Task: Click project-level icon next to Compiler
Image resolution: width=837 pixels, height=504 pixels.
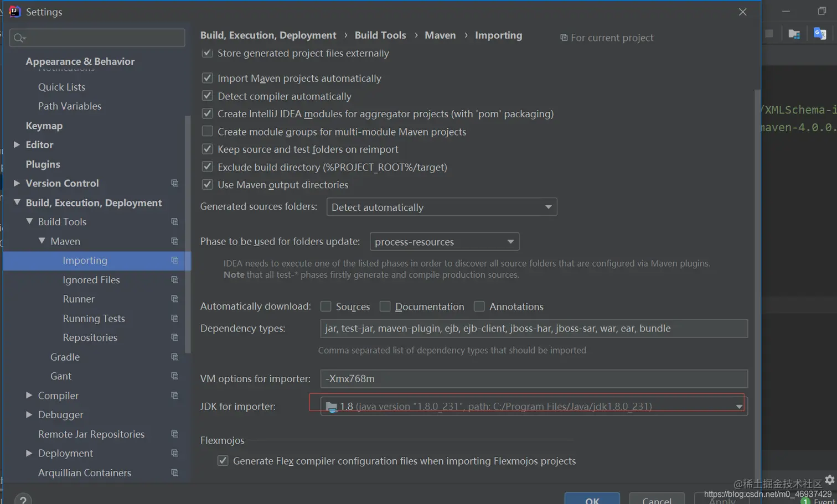Action: point(175,396)
